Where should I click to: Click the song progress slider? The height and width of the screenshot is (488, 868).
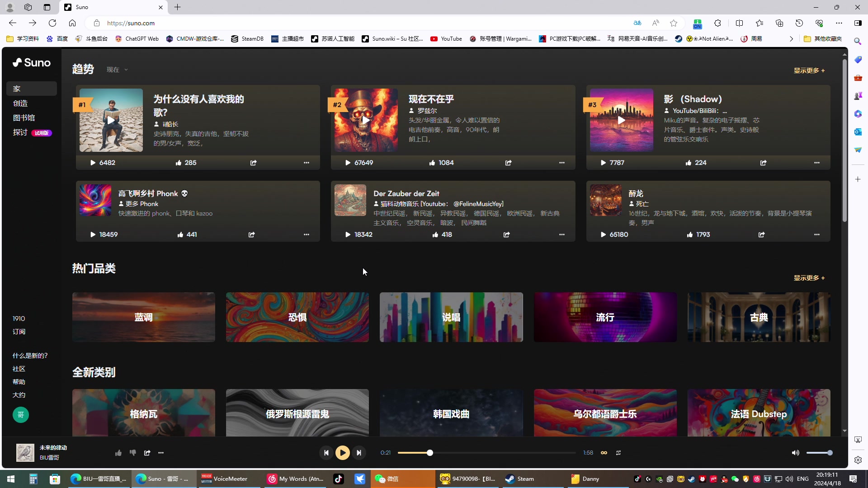[x=486, y=453]
